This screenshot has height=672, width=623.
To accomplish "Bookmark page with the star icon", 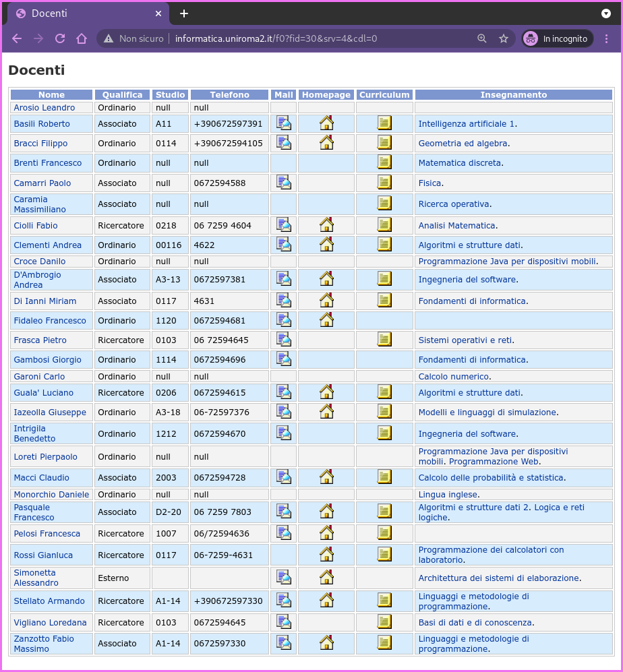I will coord(504,38).
